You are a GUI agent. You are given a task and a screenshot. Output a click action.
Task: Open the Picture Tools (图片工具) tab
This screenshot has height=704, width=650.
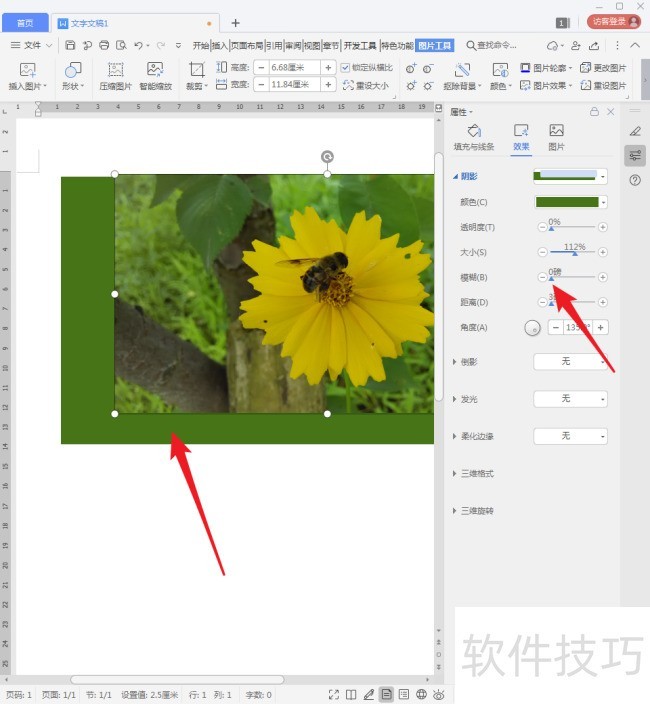click(x=435, y=45)
